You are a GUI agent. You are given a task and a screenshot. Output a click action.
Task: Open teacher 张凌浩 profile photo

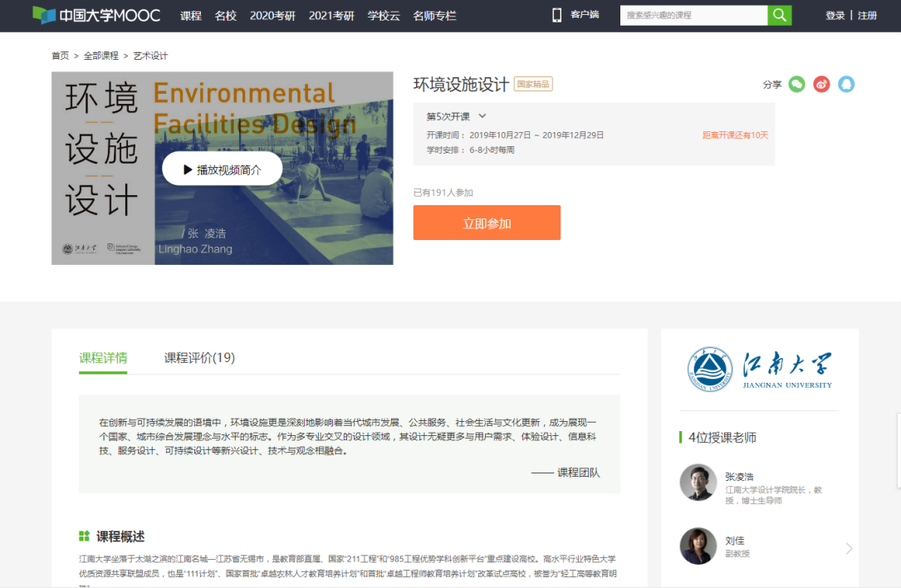(x=698, y=483)
